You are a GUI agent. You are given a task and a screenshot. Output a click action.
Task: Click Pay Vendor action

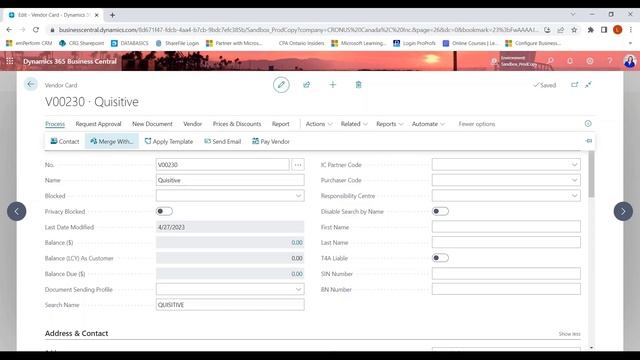point(271,141)
